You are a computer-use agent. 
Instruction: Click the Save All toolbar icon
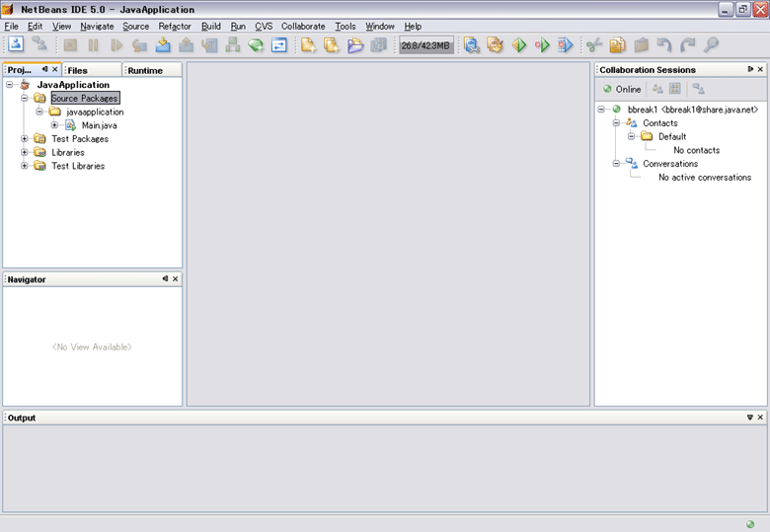point(379,45)
